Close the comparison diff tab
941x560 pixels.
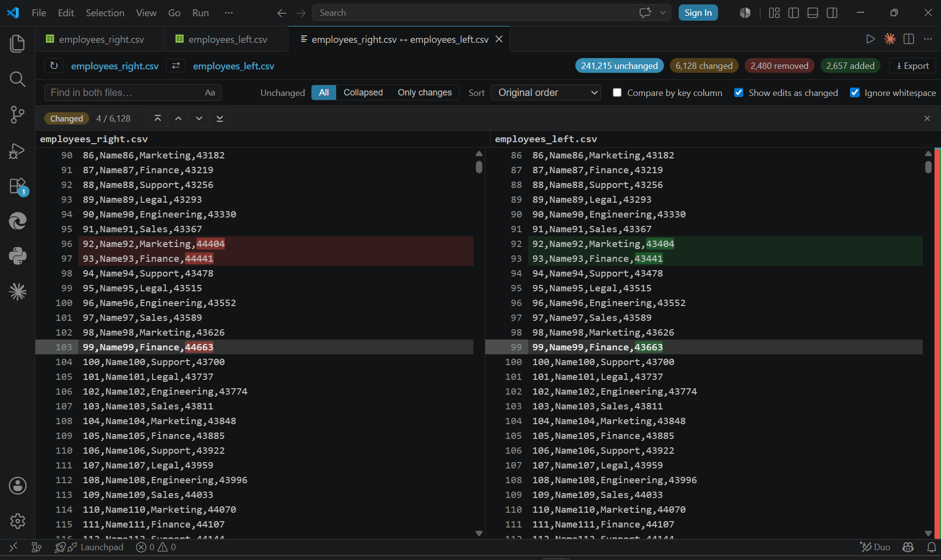499,39
